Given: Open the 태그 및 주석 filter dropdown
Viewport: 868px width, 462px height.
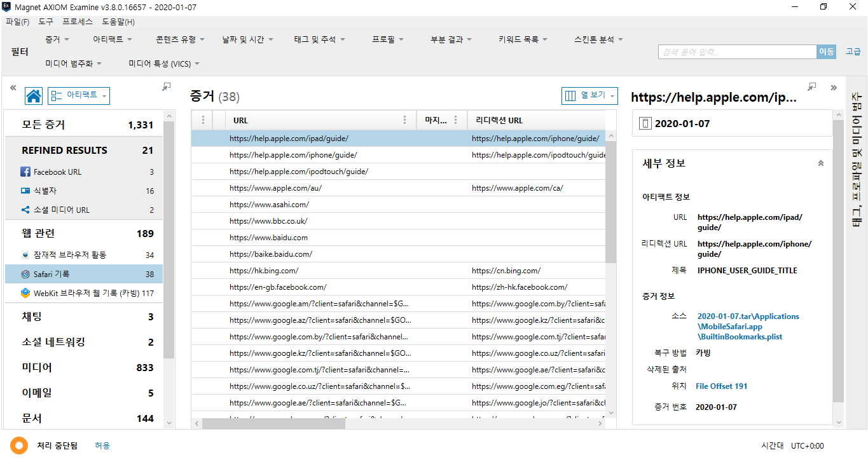Looking at the screenshot, I should [x=319, y=39].
